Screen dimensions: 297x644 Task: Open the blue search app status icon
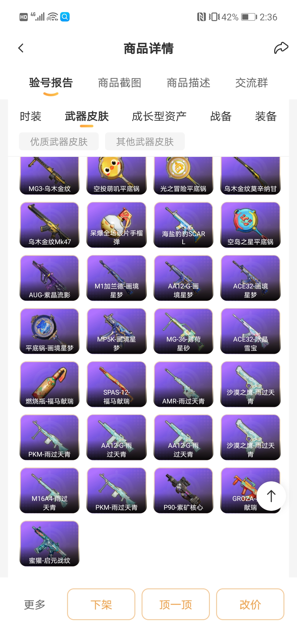[65, 17]
